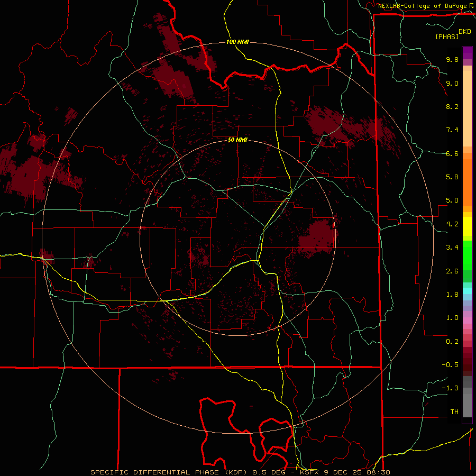Click the 6.6 legend value
Screen dimensions: 476x476
(452, 153)
